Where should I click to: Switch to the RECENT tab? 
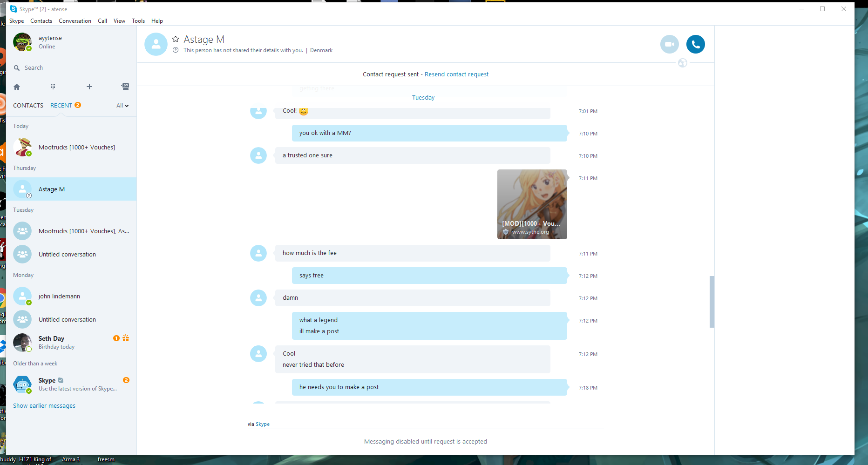click(61, 106)
